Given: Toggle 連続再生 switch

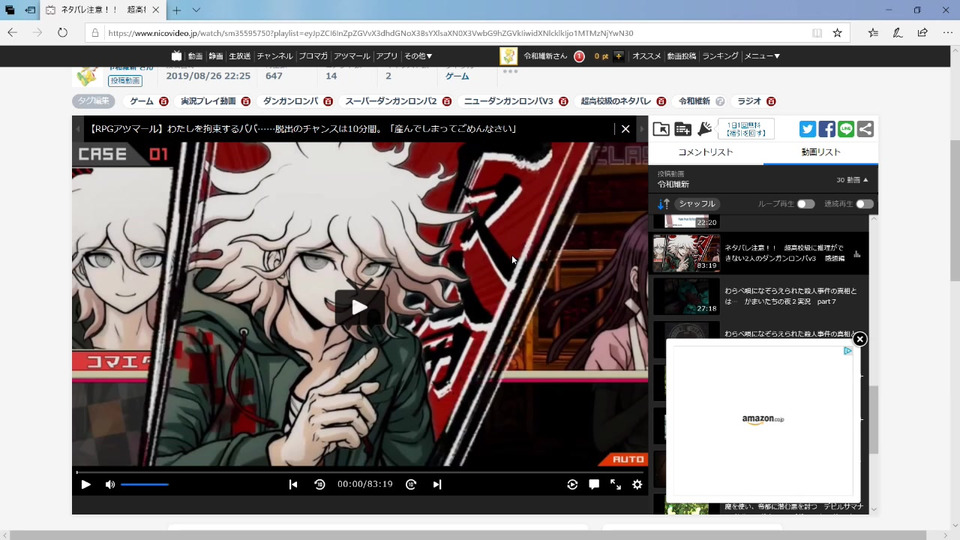Looking at the screenshot, I should pos(864,204).
